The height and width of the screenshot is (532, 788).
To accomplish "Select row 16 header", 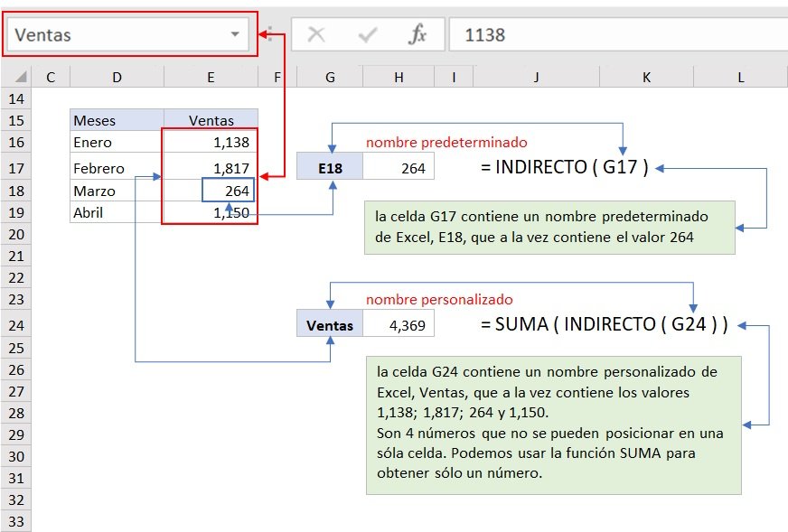I will (x=15, y=142).
